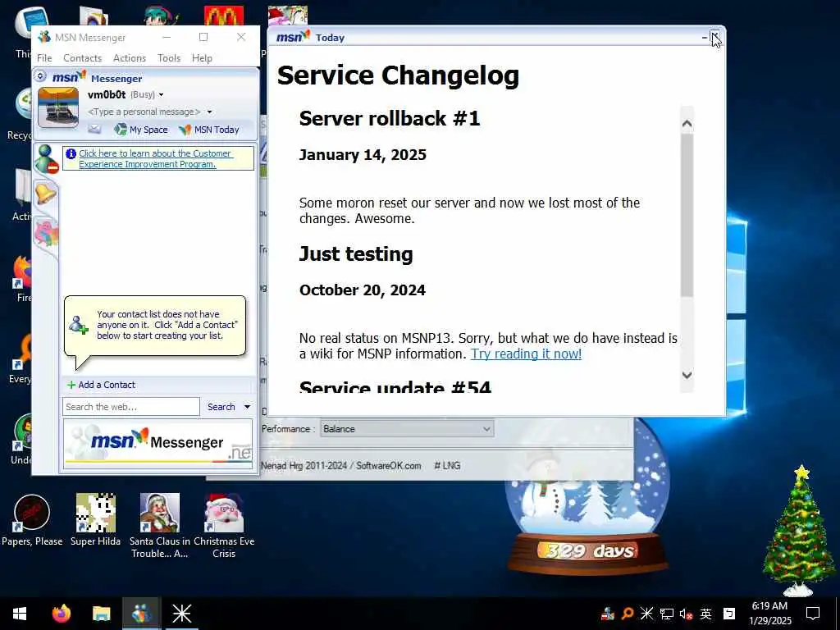The image size is (840, 630).
Task: Open the Super Hilda desktop icon
Action: pos(95,520)
